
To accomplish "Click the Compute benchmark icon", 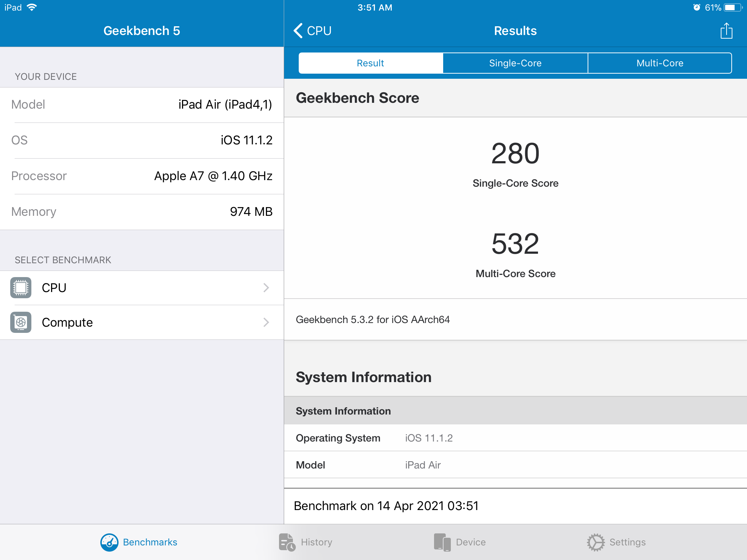I will (x=21, y=322).
